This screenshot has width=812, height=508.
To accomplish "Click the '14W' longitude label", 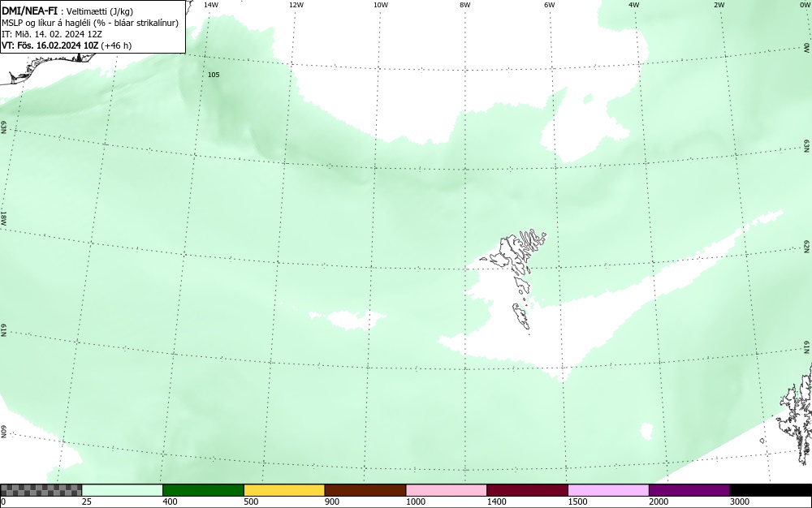I will click(x=211, y=5).
